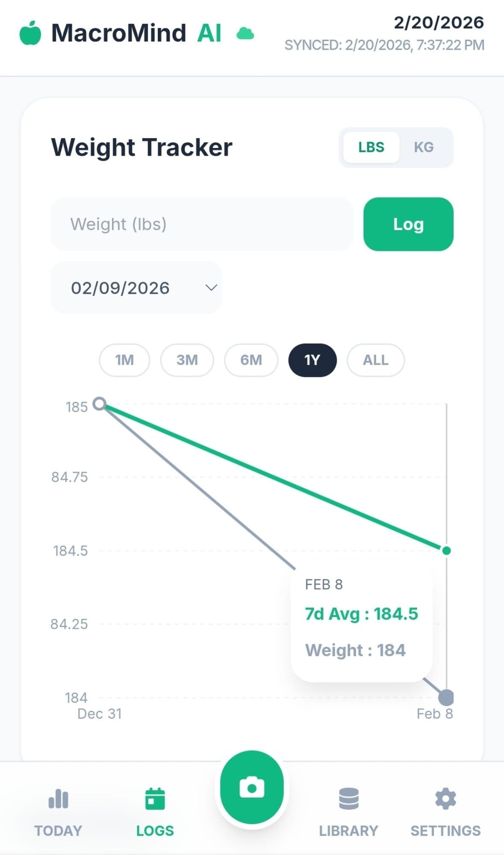Screen dimensions: 504x855
Task: Show ALL weight history
Action: coord(375,360)
